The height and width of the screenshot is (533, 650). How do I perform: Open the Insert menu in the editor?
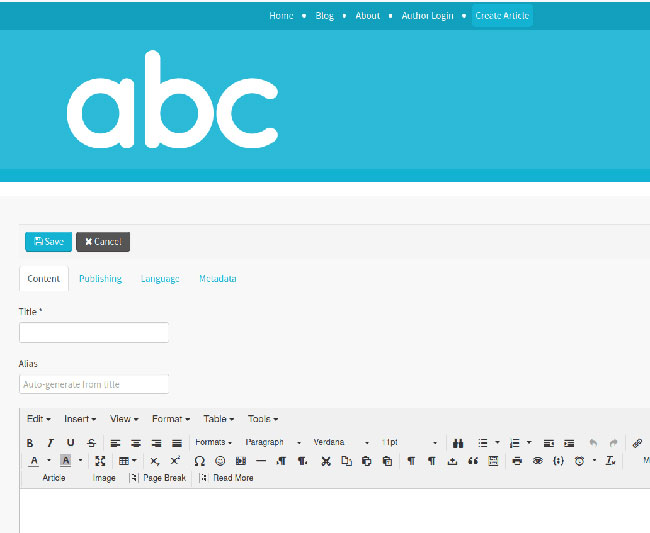pos(80,419)
